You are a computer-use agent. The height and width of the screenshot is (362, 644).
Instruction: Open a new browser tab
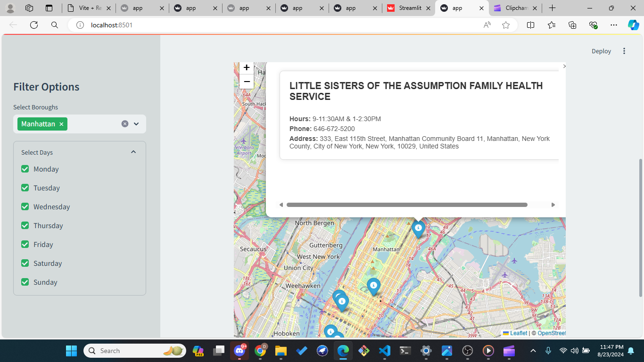pyautogui.click(x=553, y=8)
